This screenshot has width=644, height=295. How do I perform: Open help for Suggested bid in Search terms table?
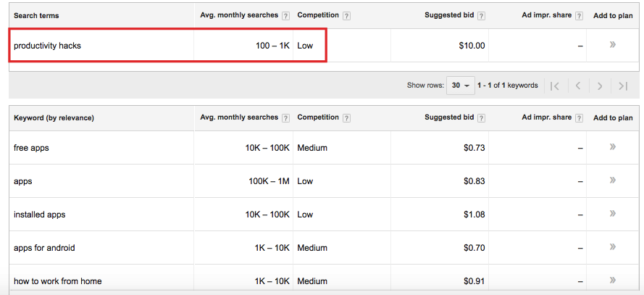tap(481, 16)
